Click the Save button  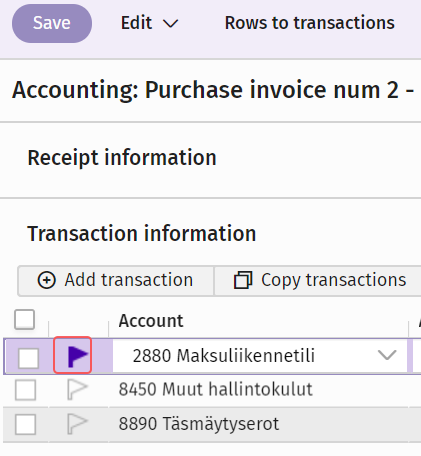52,23
